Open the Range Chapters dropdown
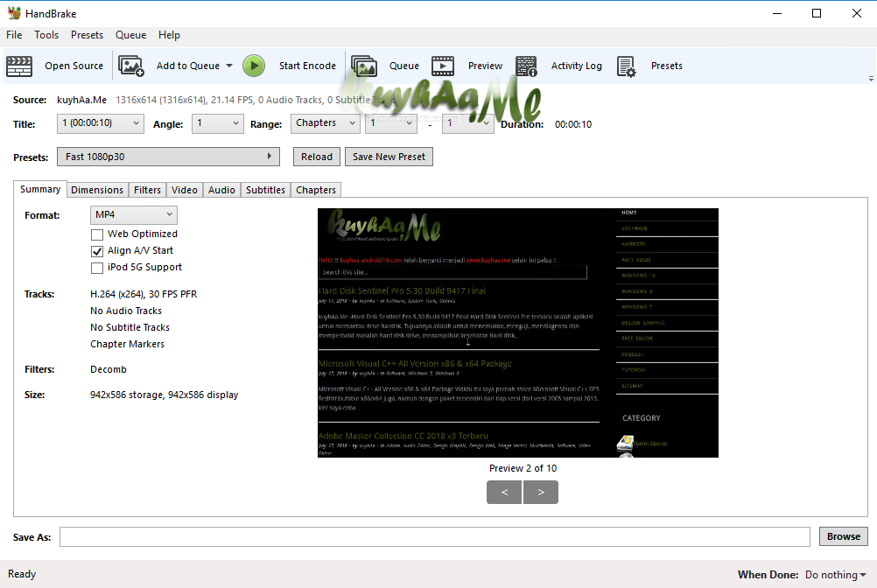Screen dimensions: 877x588 point(325,123)
